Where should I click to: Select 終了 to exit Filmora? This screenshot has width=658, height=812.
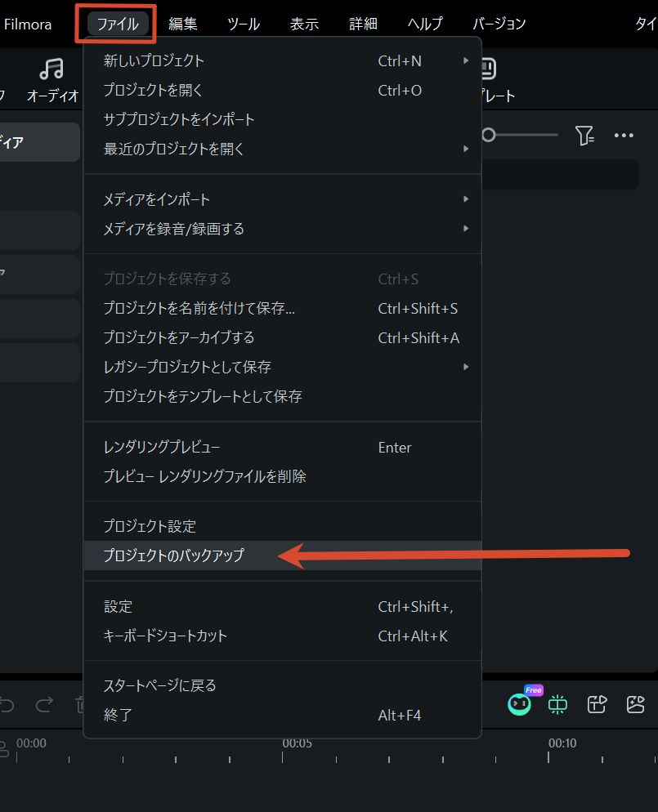(282, 715)
